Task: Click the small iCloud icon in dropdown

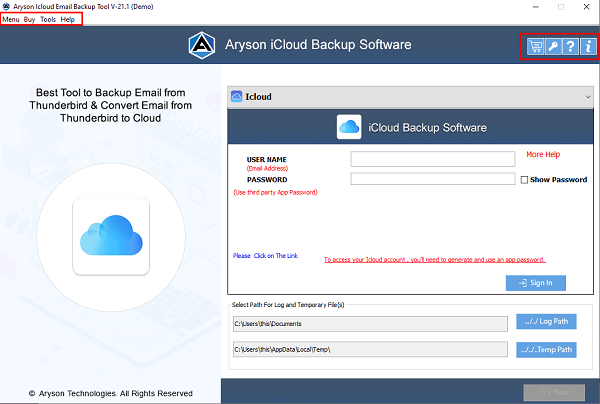Action: [x=236, y=96]
